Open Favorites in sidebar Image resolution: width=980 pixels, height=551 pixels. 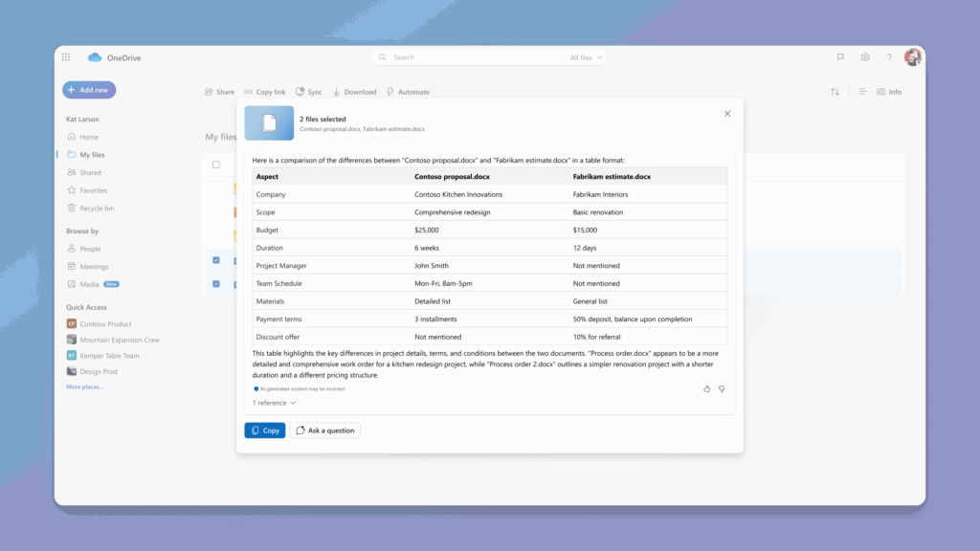(x=87, y=190)
